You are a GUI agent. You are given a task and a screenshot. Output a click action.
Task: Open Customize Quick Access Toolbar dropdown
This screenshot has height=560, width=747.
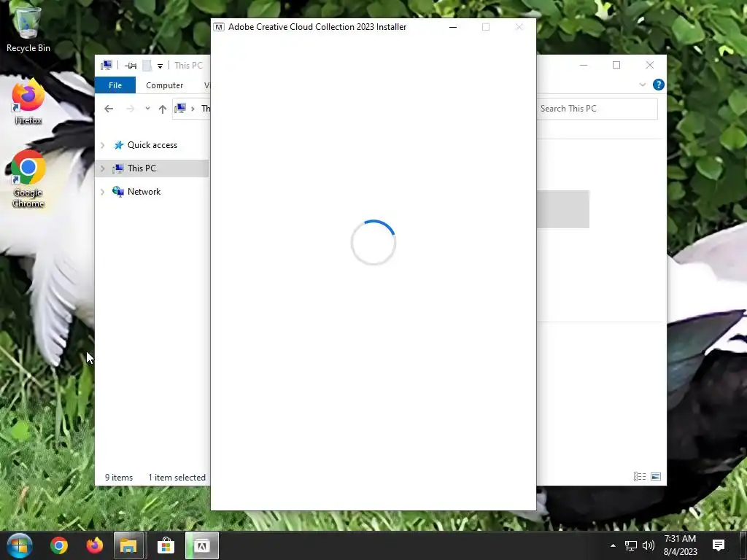pos(160,66)
